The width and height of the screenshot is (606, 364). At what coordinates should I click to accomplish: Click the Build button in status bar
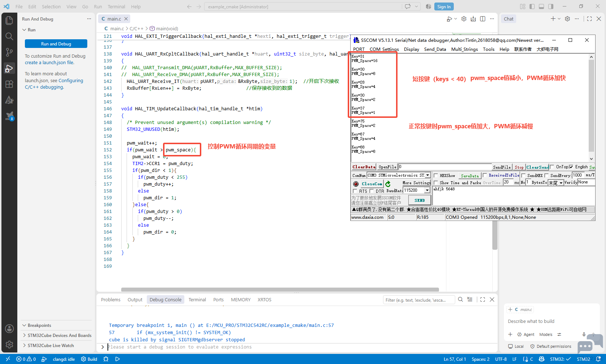[89, 359]
